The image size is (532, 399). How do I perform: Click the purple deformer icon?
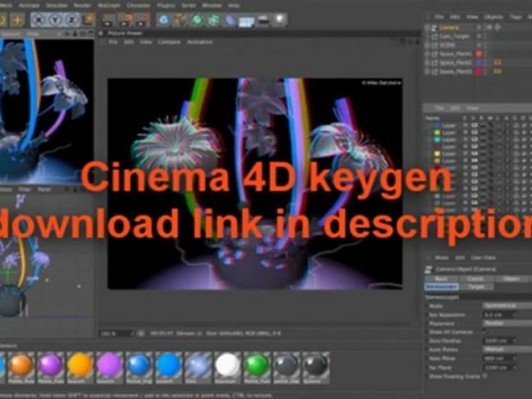pos(230,20)
